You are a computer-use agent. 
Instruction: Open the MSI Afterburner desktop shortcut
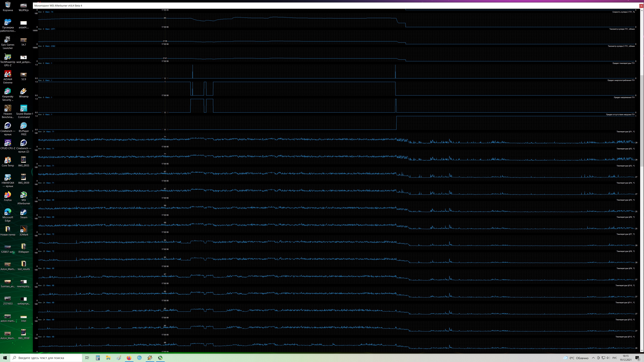click(x=23, y=195)
